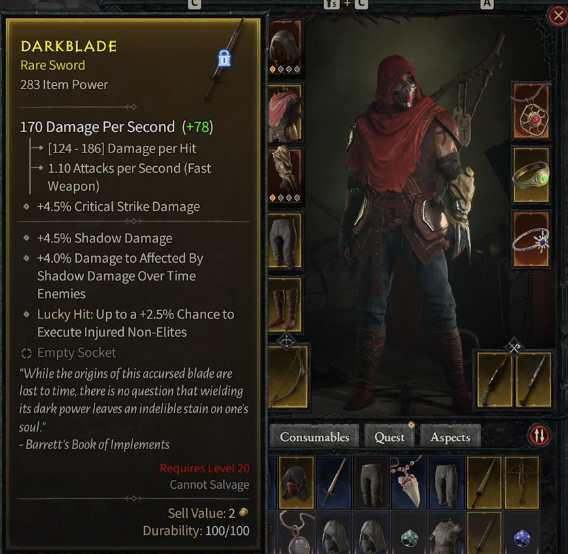Select the blue sapphire gem in inventory
Viewport: 568px width, 554px height.
[x=522, y=537]
